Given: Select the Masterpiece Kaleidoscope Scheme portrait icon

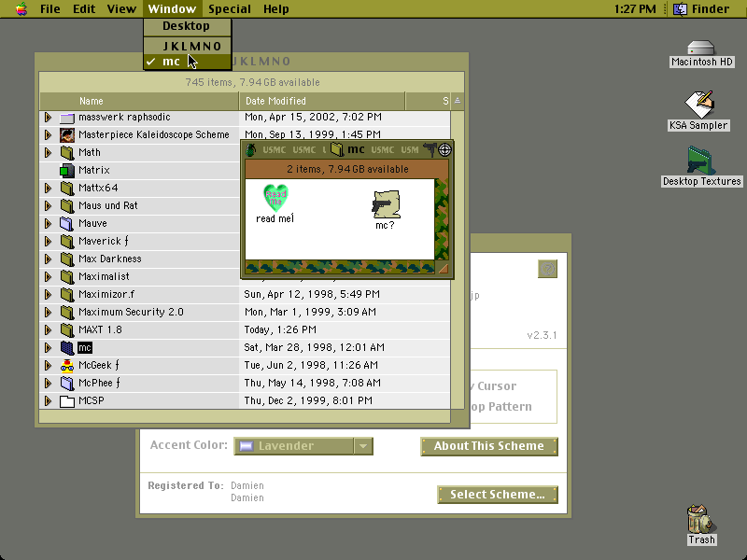Looking at the screenshot, I should coord(67,135).
